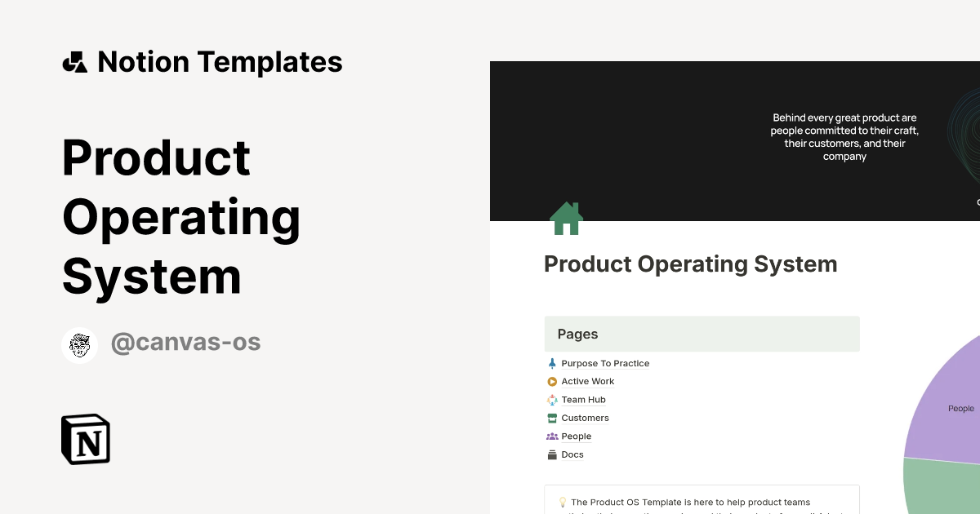This screenshot has height=514, width=980.
Task: Click the purple group icon next to People
Action: coord(551,436)
